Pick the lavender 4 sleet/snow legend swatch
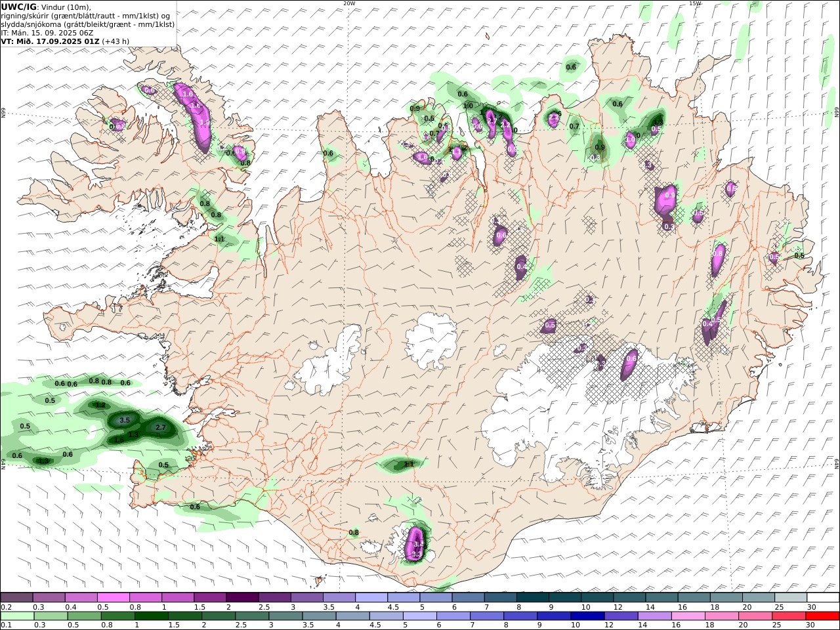Viewport: 840px width, 630px height. [370, 597]
